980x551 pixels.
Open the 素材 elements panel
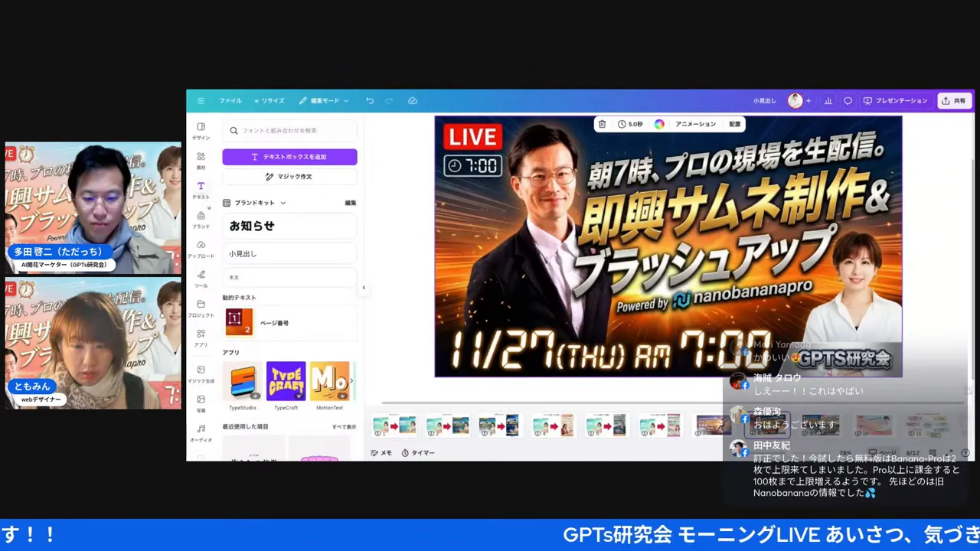(201, 161)
